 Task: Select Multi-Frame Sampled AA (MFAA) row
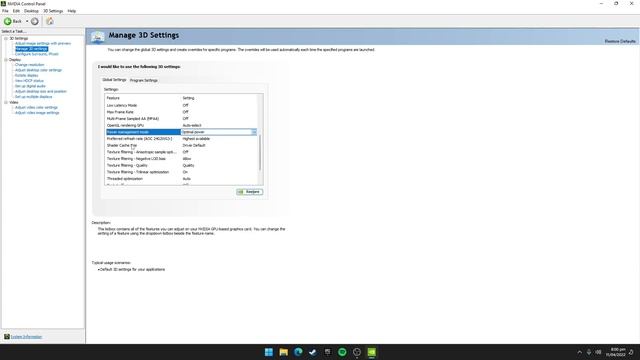click(182, 119)
